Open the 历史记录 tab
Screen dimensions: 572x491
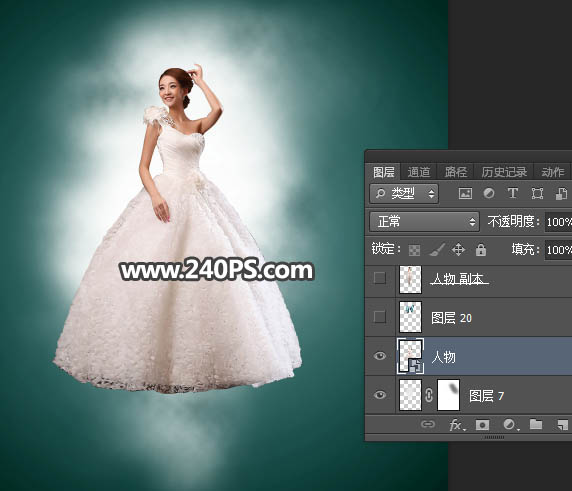504,172
